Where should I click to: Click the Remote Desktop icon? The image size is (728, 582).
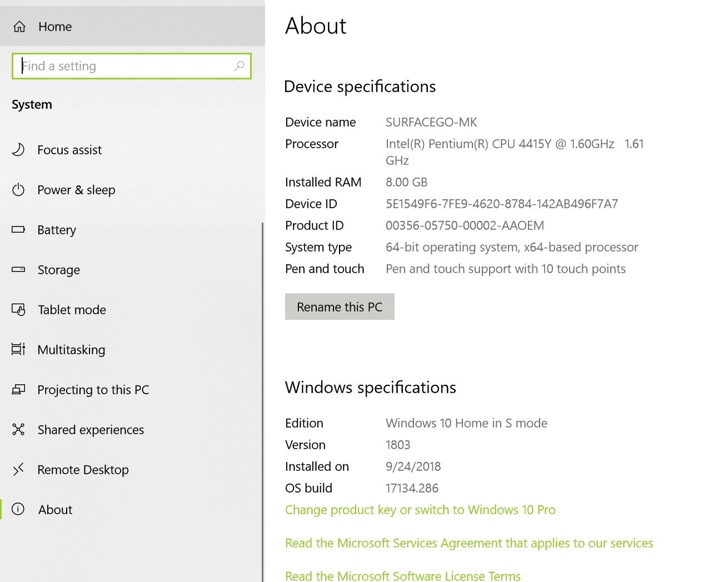click(18, 469)
